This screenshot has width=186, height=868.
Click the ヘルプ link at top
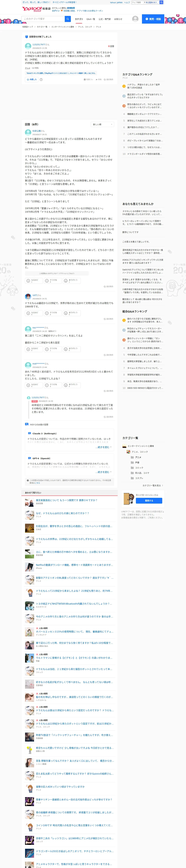tap(127, 2)
